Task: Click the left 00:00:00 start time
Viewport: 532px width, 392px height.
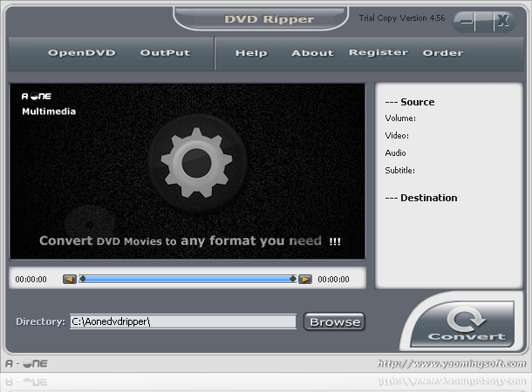Action: 31,279
